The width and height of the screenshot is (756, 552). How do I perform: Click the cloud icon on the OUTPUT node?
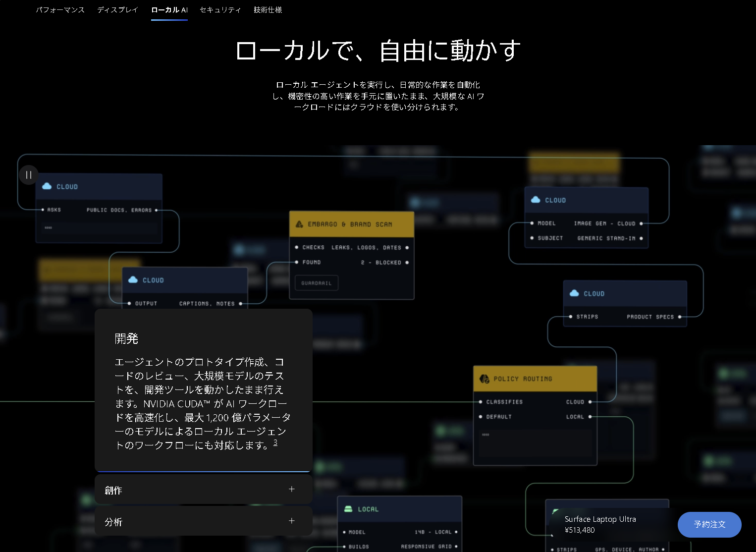point(133,280)
